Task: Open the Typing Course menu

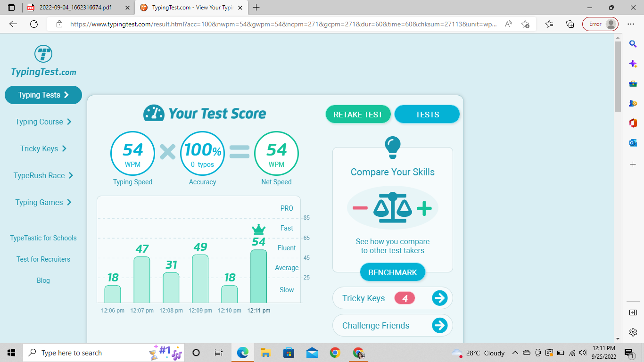Action: [x=43, y=122]
